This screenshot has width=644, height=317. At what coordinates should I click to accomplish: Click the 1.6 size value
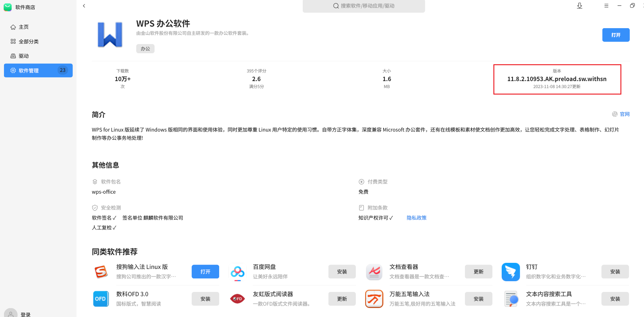(387, 79)
